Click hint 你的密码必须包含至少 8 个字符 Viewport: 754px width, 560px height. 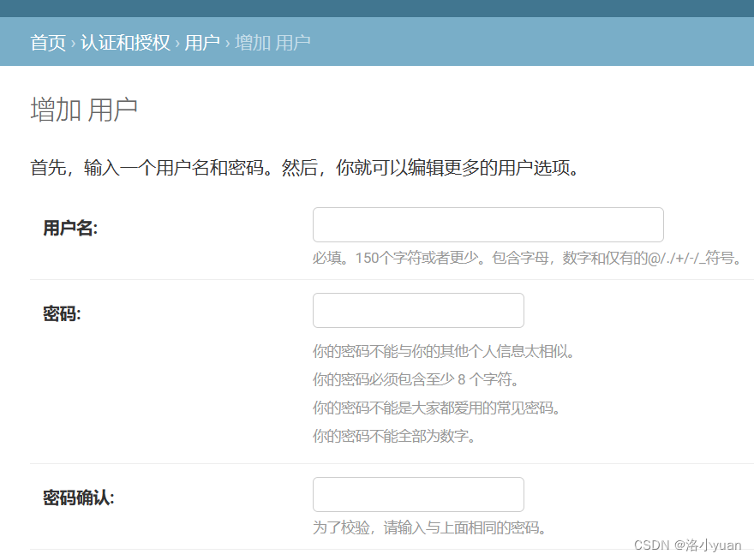416,379
